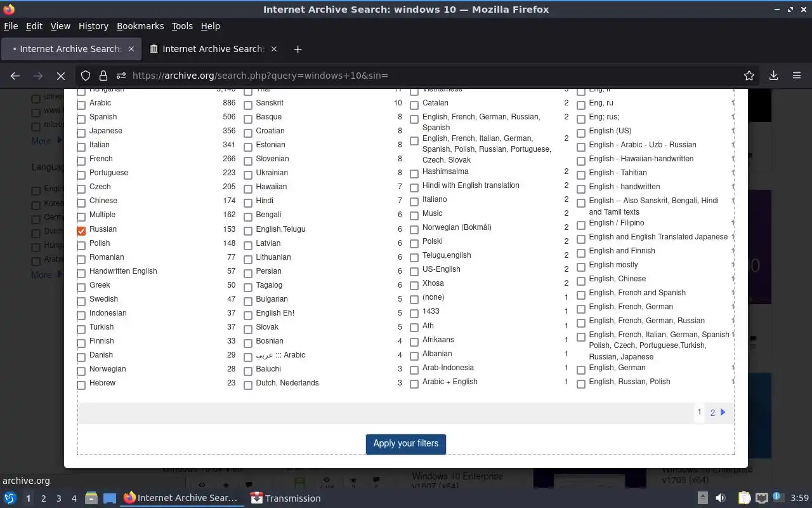Open file manager from taskbar

click(91, 498)
